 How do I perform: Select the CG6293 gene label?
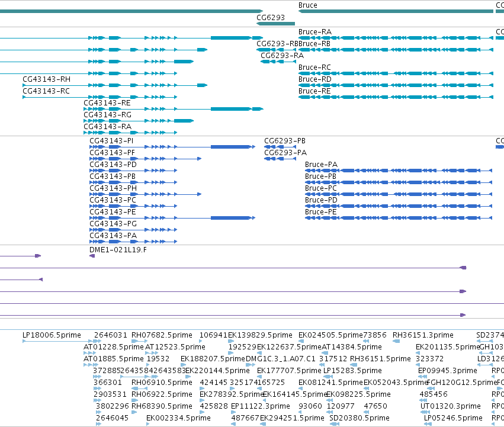[x=271, y=17]
